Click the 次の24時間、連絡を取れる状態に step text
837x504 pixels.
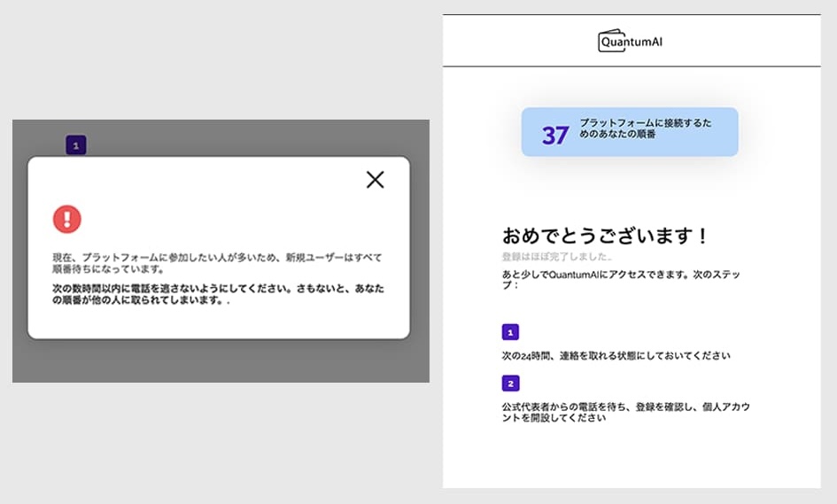[x=616, y=356]
